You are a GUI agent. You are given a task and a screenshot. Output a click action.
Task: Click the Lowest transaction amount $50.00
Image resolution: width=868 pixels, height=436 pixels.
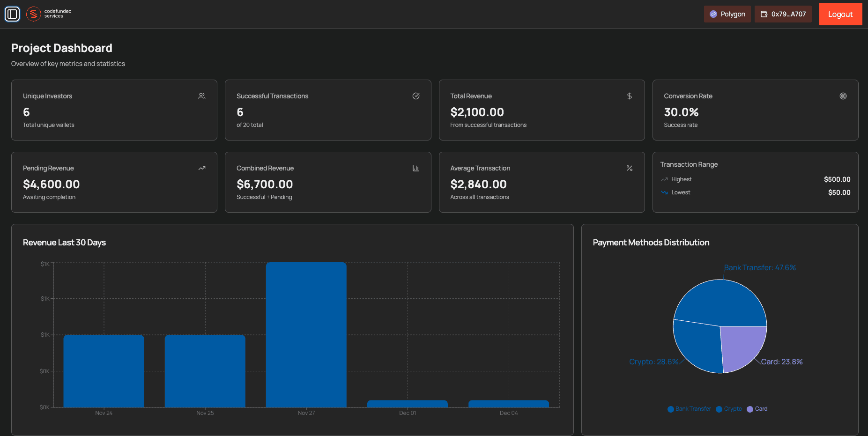coord(839,192)
